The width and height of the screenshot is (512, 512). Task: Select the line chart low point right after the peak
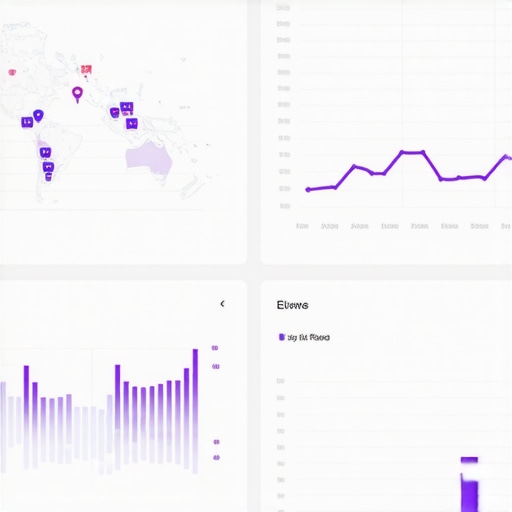tap(441, 179)
